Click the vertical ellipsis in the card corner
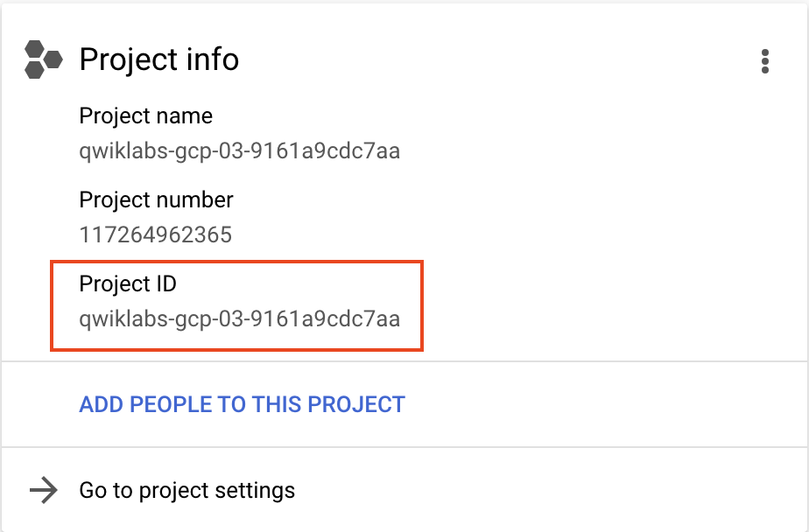Screen dimensions: 809x532 coord(766,61)
